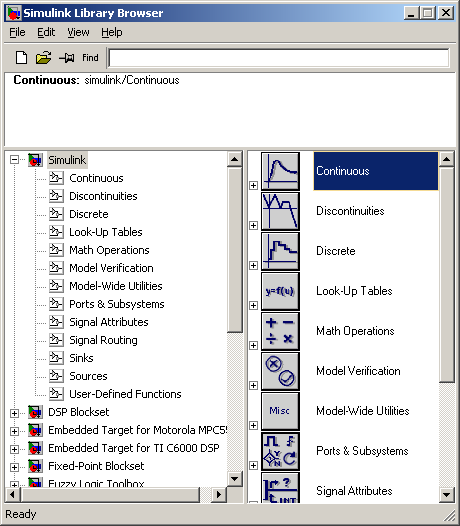The width and height of the screenshot is (460, 526).
Task: Click the Continuous library curve icon
Action: (x=280, y=171)
